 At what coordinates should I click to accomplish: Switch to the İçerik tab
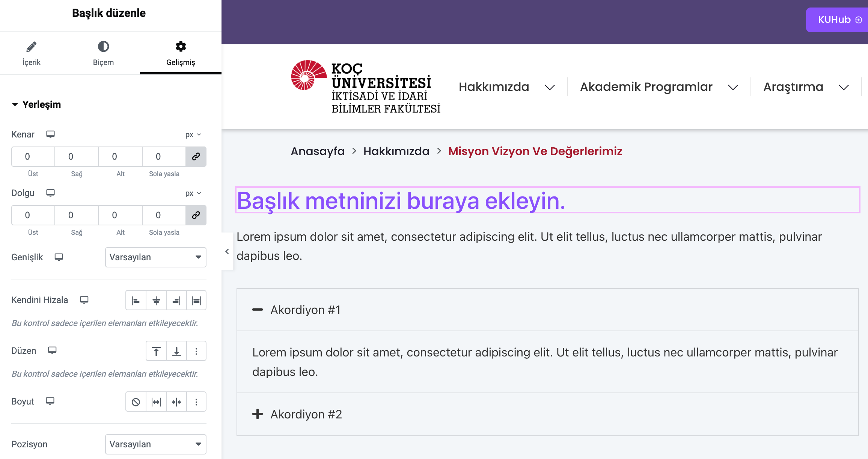[31, 53]
